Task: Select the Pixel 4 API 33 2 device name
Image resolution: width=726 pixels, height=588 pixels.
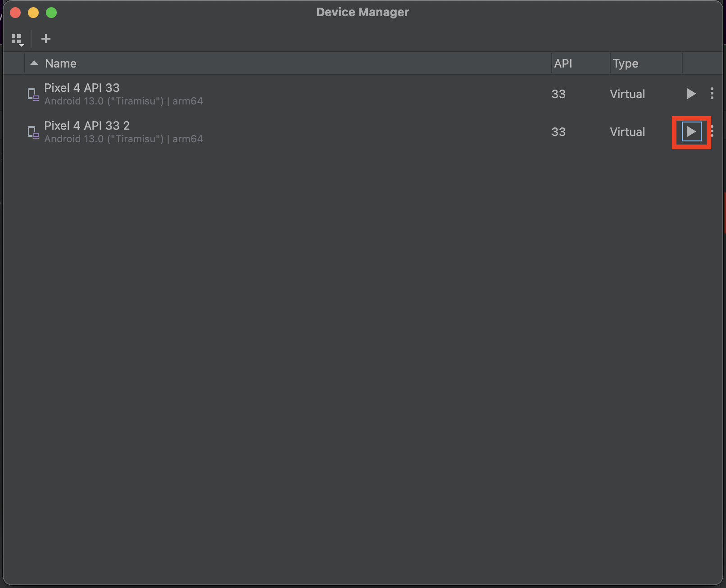Action: pyautogui.click(x=87, y=126)
